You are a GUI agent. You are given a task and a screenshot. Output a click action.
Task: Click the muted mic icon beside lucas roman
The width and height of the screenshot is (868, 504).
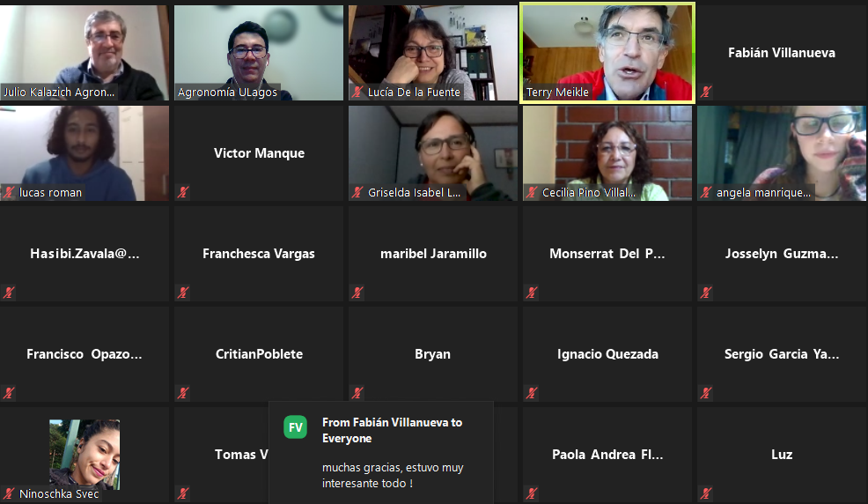[x=10, y=192]
